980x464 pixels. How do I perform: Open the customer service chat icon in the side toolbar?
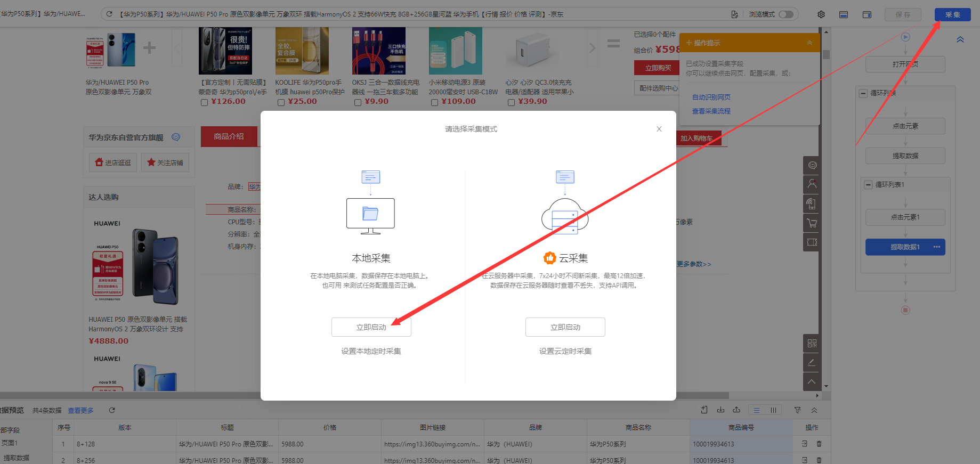(x=812, y=165)
